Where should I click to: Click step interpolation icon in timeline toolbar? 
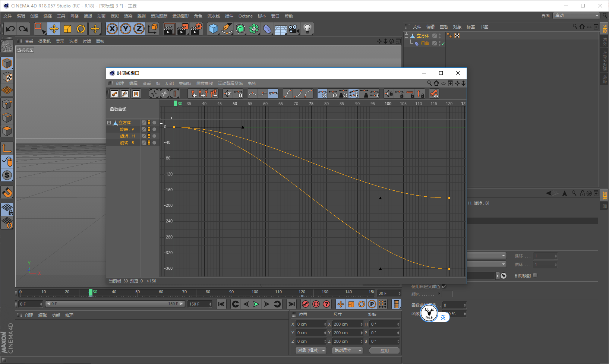(x=263, y=94)
